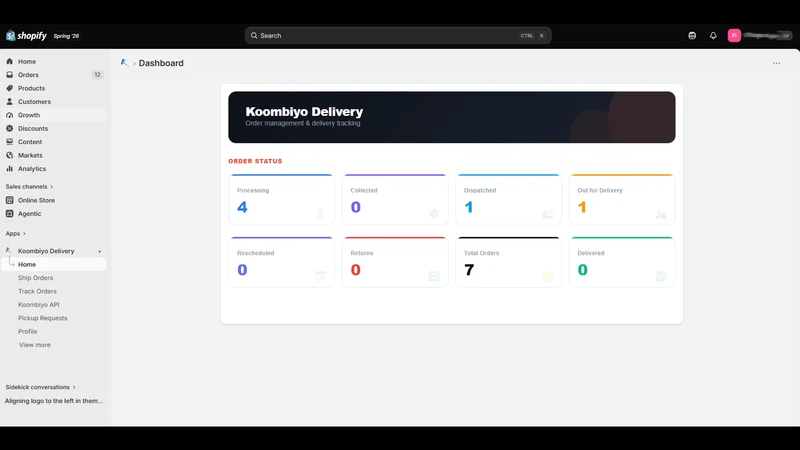Click the Customers person icon
This screenshot has height=450, width=800.
click(x=9, y=102)
